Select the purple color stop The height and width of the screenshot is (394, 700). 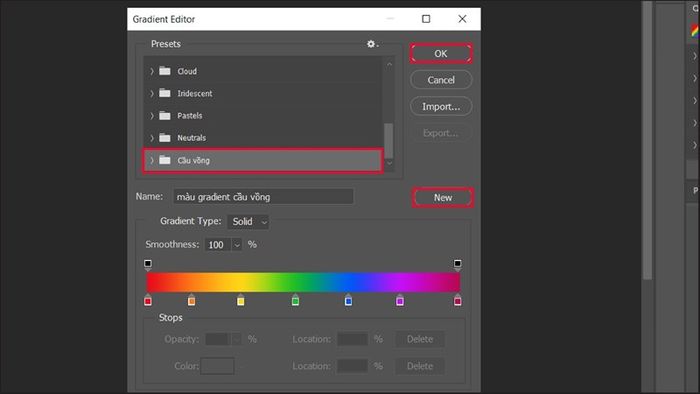point(400,300)
